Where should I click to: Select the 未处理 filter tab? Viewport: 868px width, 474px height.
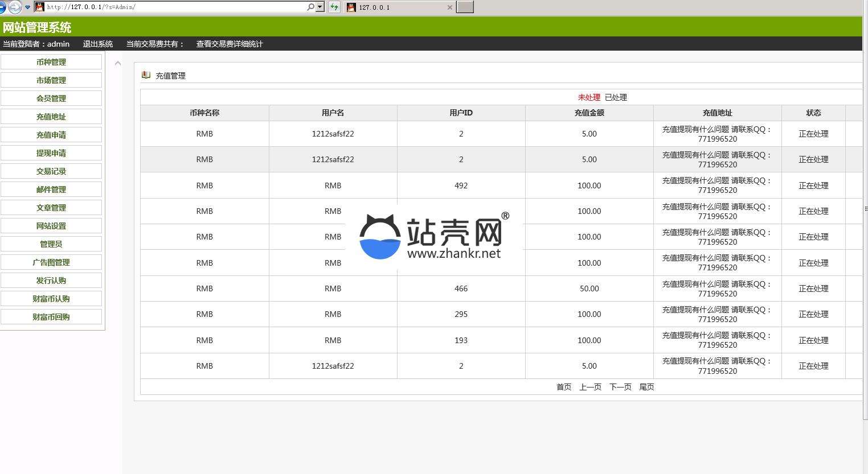tap(589, 97)
